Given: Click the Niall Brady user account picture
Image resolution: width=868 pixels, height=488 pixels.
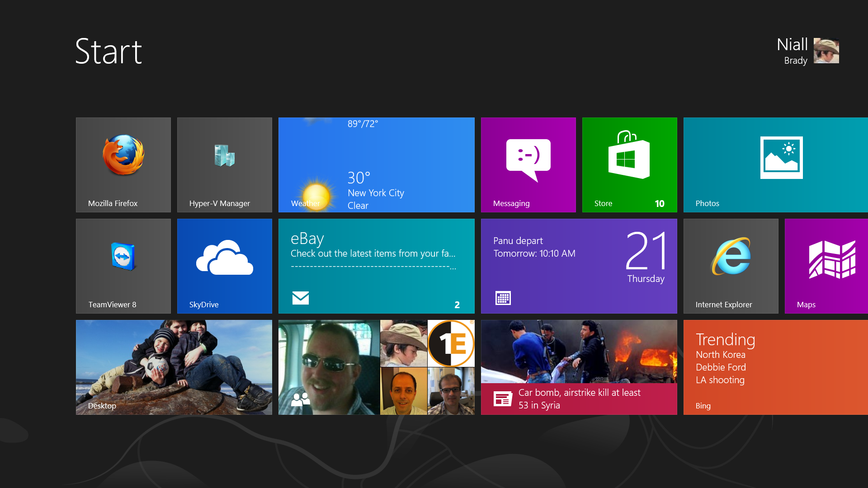Looking at the screenshot, I should (x=826, y=51).
